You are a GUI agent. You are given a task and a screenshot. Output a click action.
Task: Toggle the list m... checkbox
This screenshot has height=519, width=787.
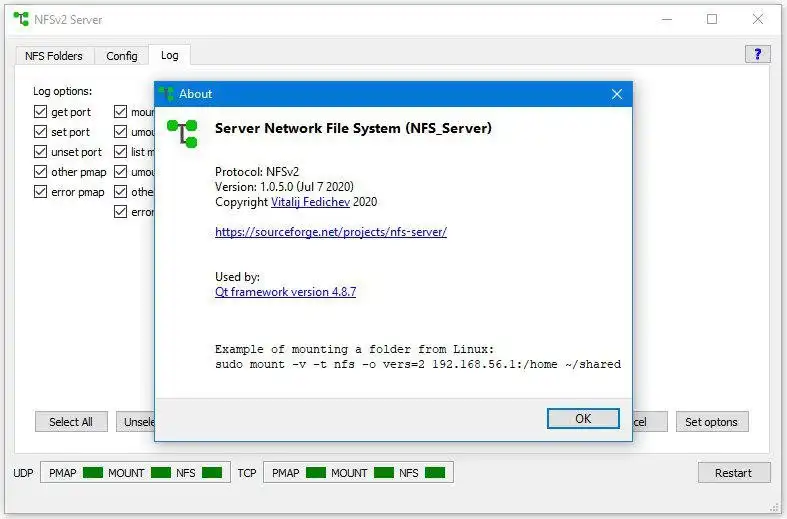tap(120, 152)
